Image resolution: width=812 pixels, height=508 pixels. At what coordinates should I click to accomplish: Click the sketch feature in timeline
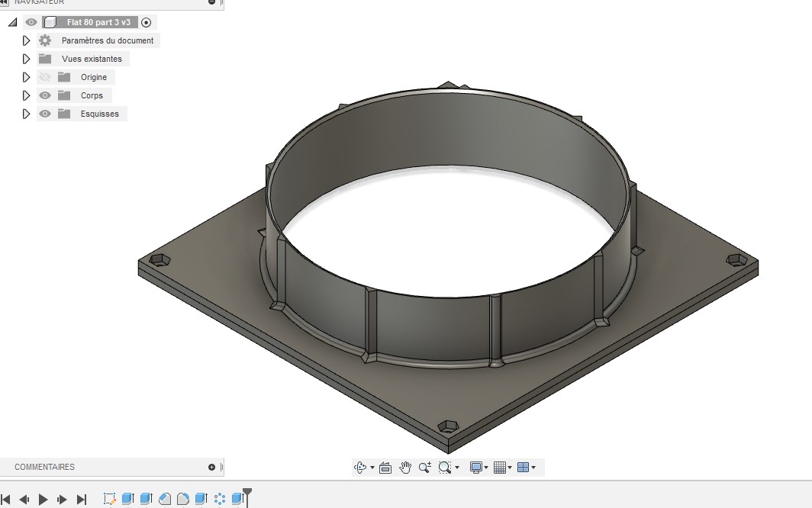tap(109, 499)
